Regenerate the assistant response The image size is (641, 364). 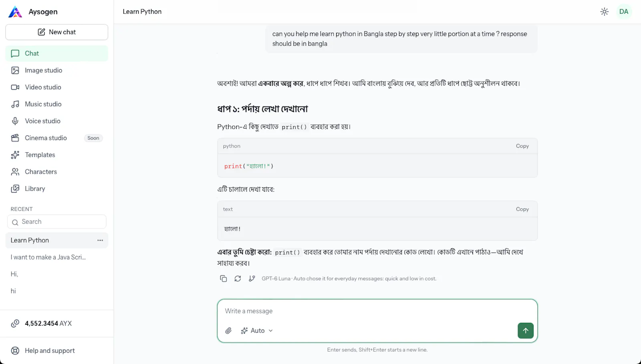pyautogui.click(x=238, y=279)
